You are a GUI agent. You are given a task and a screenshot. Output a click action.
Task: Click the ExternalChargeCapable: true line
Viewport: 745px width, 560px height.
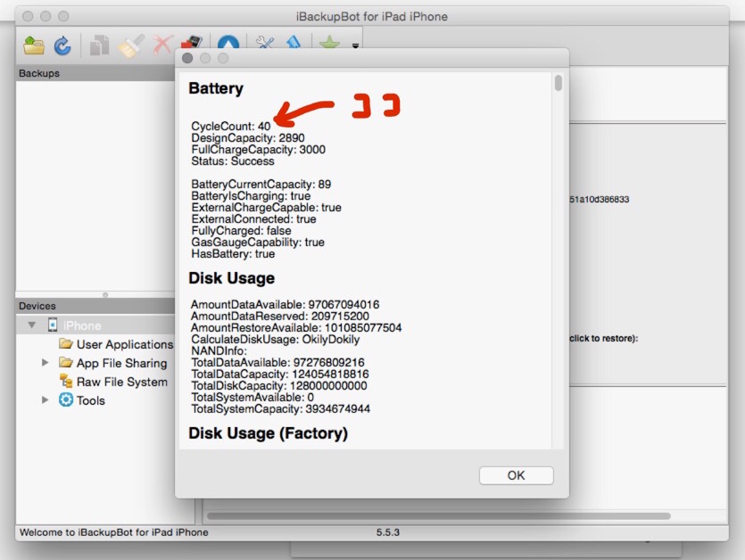(x=266, y=208)
